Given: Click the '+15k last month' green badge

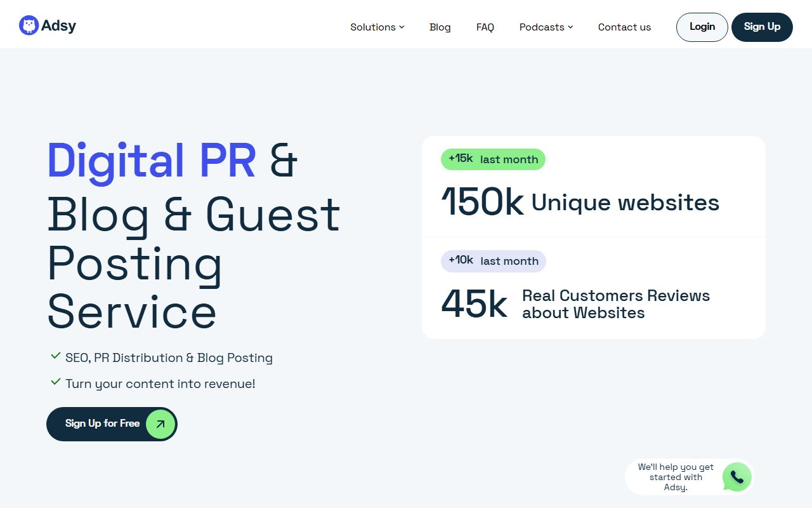Looking at the screenshot, I should (x=493, y=159).
